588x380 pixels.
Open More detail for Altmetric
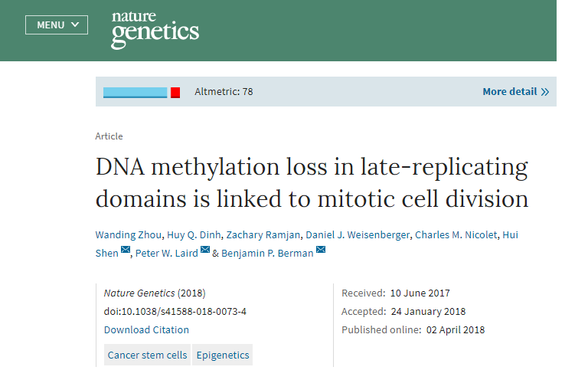[x=515, y=91]
